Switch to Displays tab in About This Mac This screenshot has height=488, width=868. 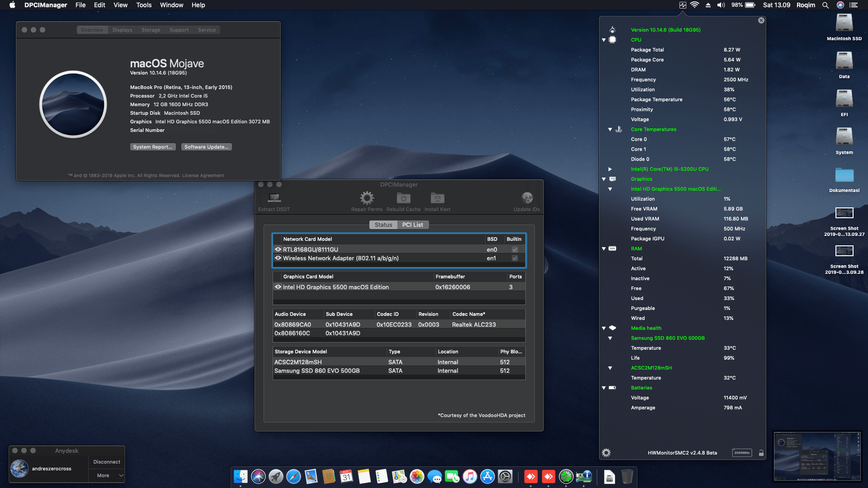[123, 30]
